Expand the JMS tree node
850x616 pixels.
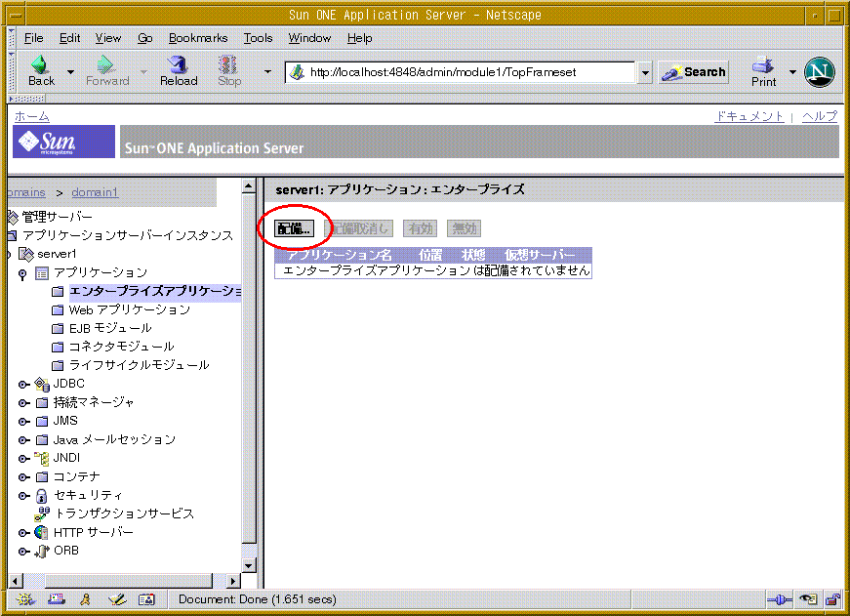(23, 422)
